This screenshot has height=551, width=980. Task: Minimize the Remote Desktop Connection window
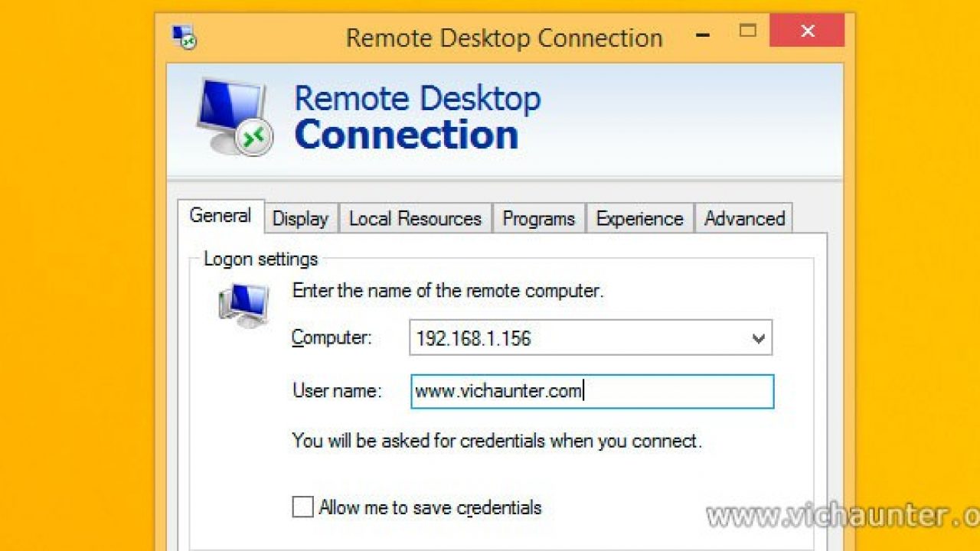point(702,34)
